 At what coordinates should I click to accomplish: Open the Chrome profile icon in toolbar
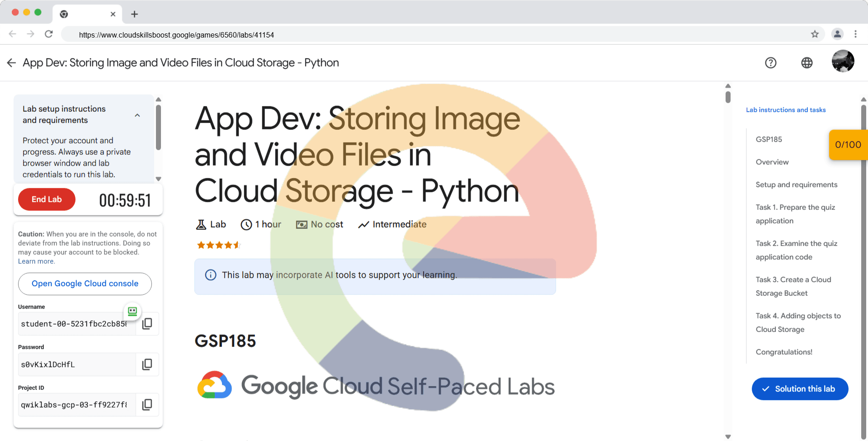pyautogui.click(x=837, y=34)
